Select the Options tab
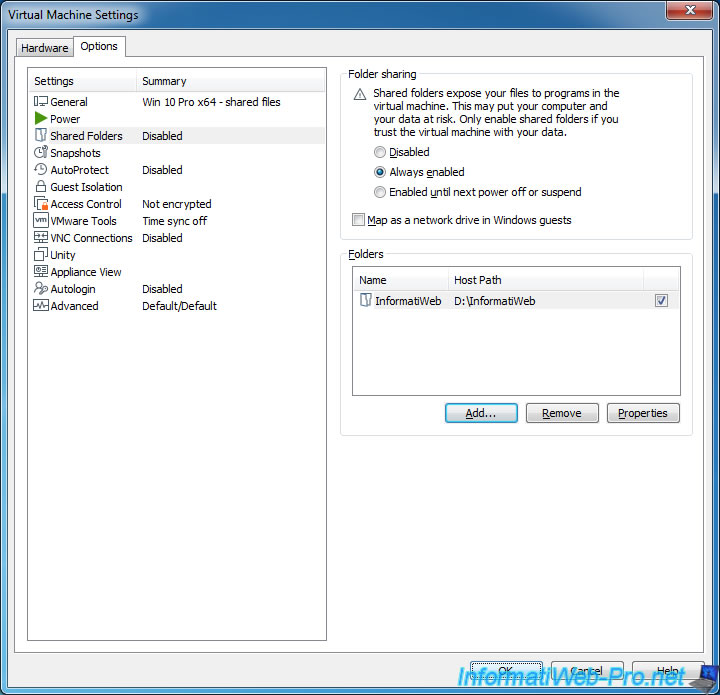Viewport: 720px width, 695px height. (x=99, y=47)
